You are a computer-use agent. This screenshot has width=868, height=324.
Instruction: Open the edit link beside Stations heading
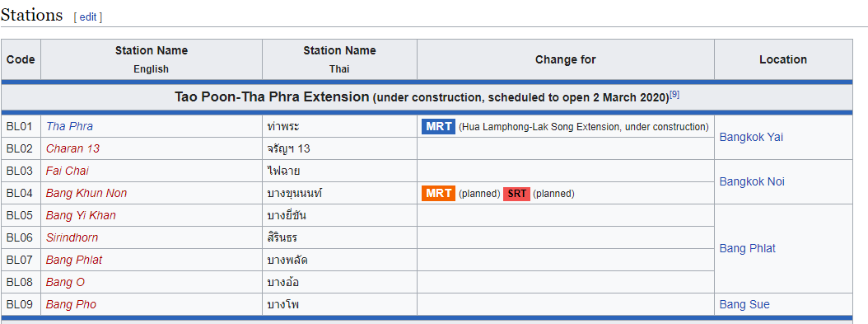tap(88, 17)
